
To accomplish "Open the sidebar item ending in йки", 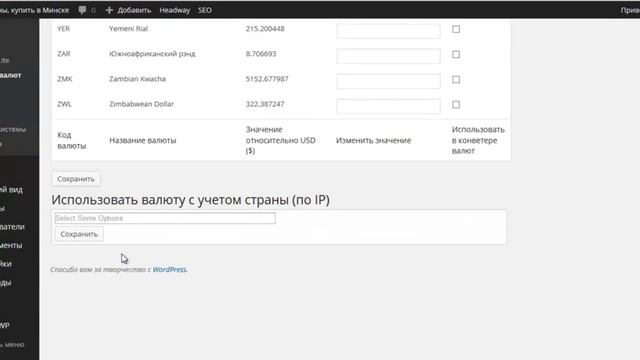I will pos(6,264).
